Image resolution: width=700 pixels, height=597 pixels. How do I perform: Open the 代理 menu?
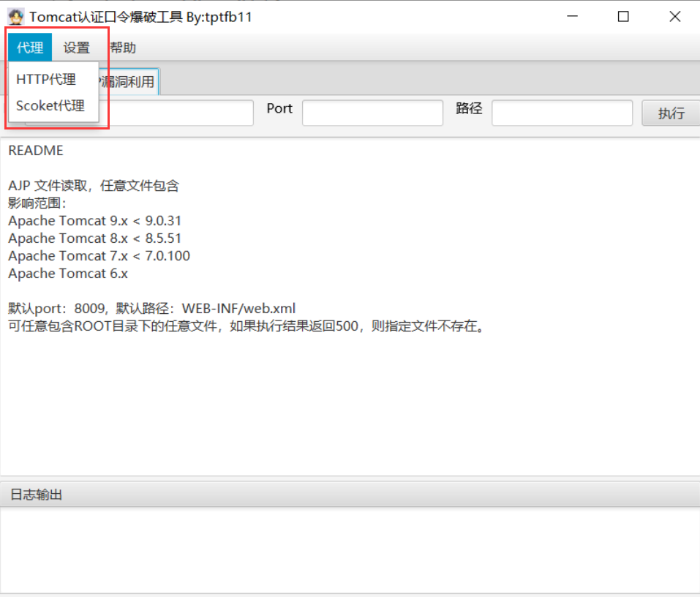click(30, 48)
